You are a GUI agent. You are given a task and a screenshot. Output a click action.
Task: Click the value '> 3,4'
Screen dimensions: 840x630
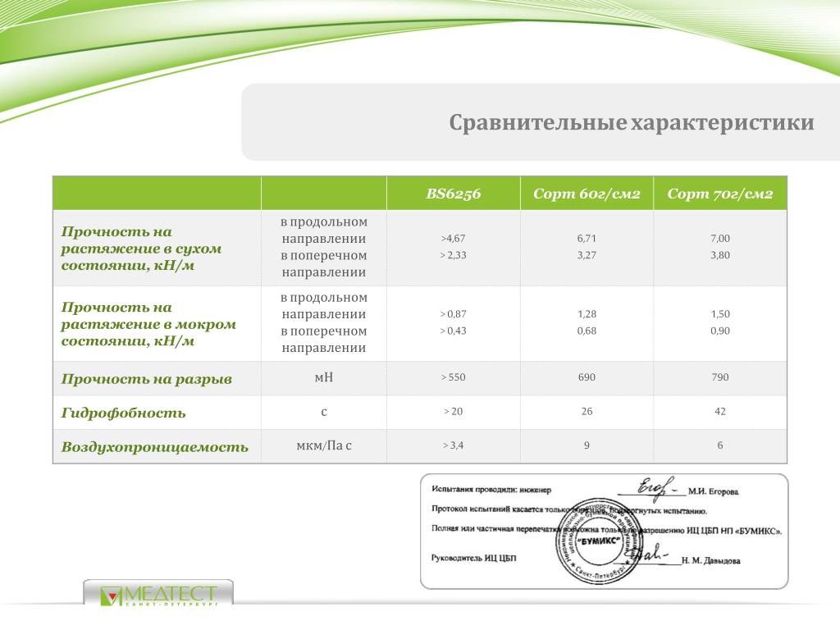[453, 445]
